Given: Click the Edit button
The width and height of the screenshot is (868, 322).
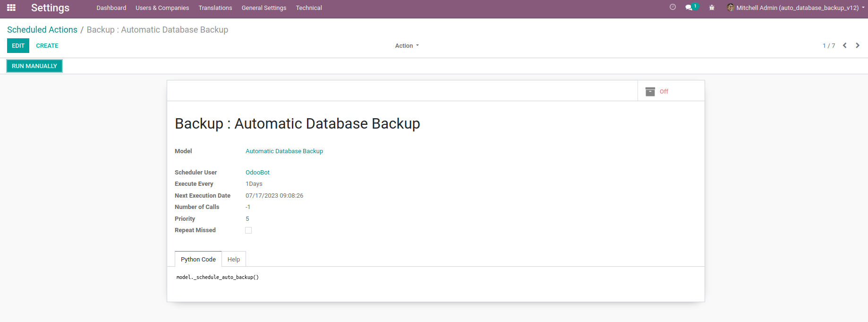Looking at the screenshot, I should pyautogui.click(x=18, y=46).
